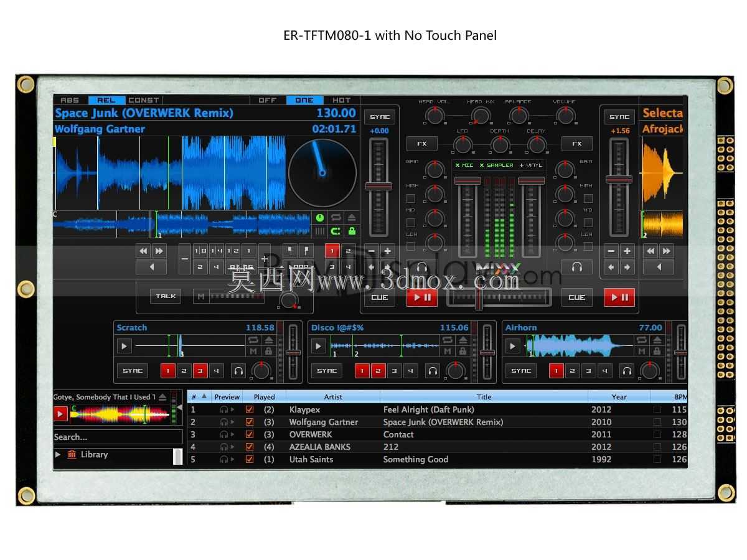The image size is (747, 560).
Task: Select the OFF cueing mode tab
Action: click(x=268, y=100)
